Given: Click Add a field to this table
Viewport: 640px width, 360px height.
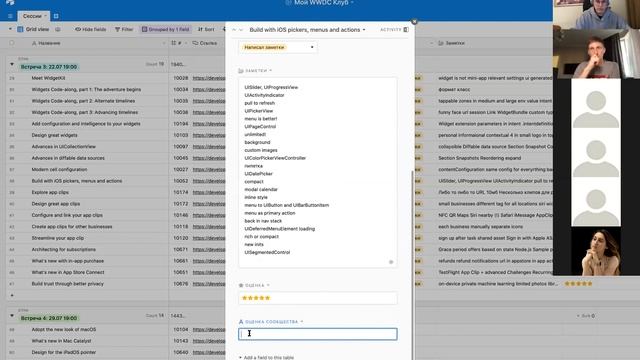Looking at the screenshot, I should [x=267, y=358].
